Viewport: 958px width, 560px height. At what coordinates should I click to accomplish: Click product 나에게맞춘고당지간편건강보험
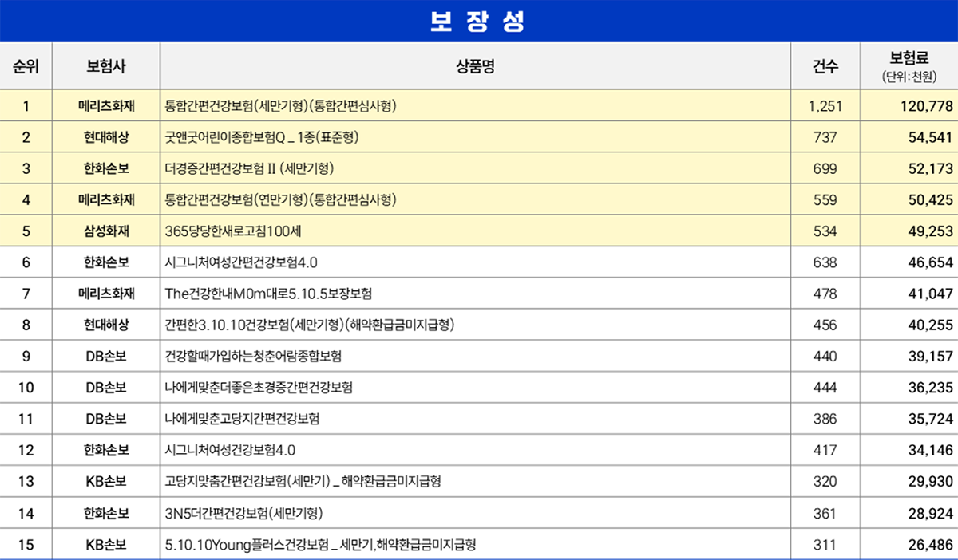pyautogui.click(x=242, y=419)
